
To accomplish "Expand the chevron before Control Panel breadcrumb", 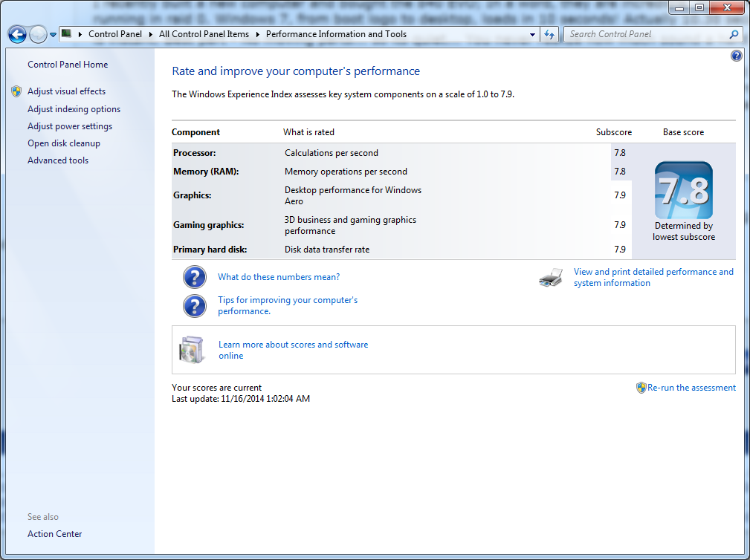I will click(80, 34).
